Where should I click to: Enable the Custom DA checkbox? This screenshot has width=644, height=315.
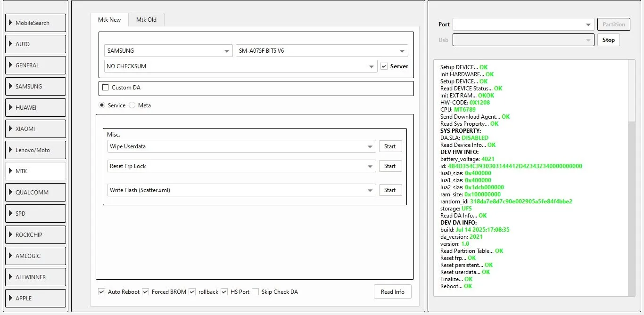(x=106, y=88)
